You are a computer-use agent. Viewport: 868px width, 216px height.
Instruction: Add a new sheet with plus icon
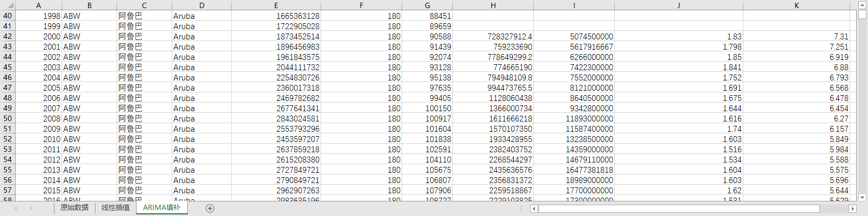click(x=210, y=208)
